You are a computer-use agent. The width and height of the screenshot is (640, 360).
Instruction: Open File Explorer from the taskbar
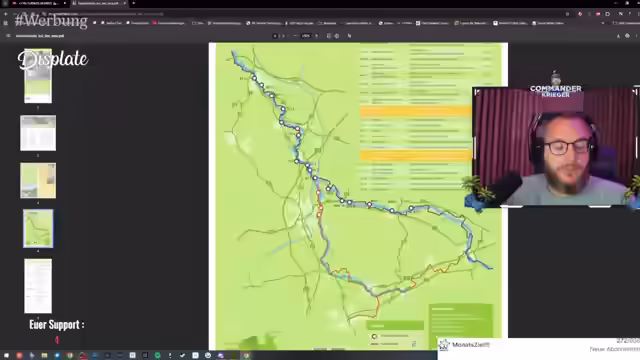coord(44,356)
